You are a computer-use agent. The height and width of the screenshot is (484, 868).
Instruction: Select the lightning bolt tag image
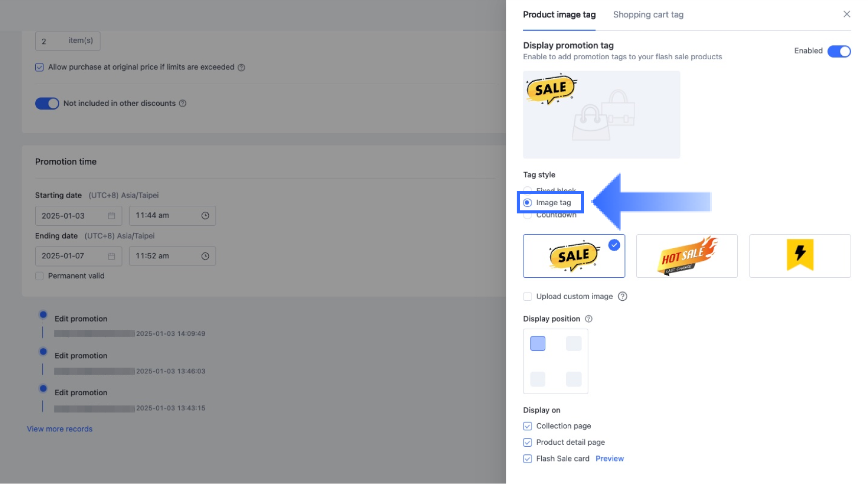coord(800,256)
